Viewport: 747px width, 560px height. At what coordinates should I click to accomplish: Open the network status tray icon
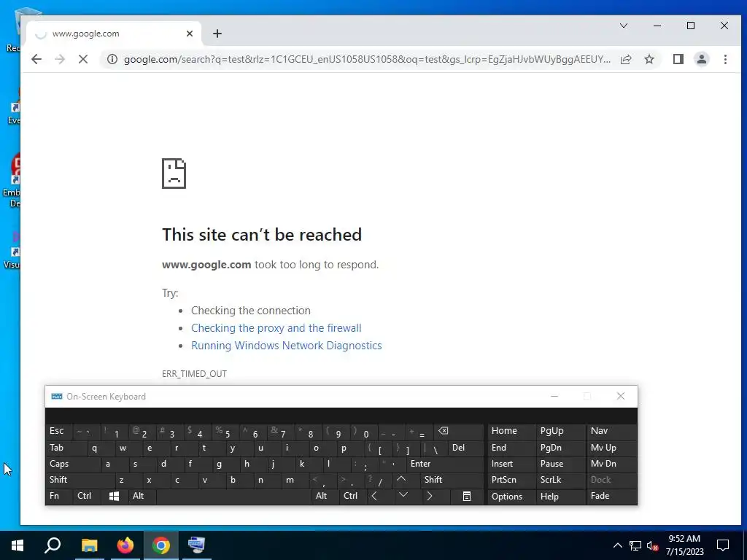pyautogui.click(x=635, y=545)
